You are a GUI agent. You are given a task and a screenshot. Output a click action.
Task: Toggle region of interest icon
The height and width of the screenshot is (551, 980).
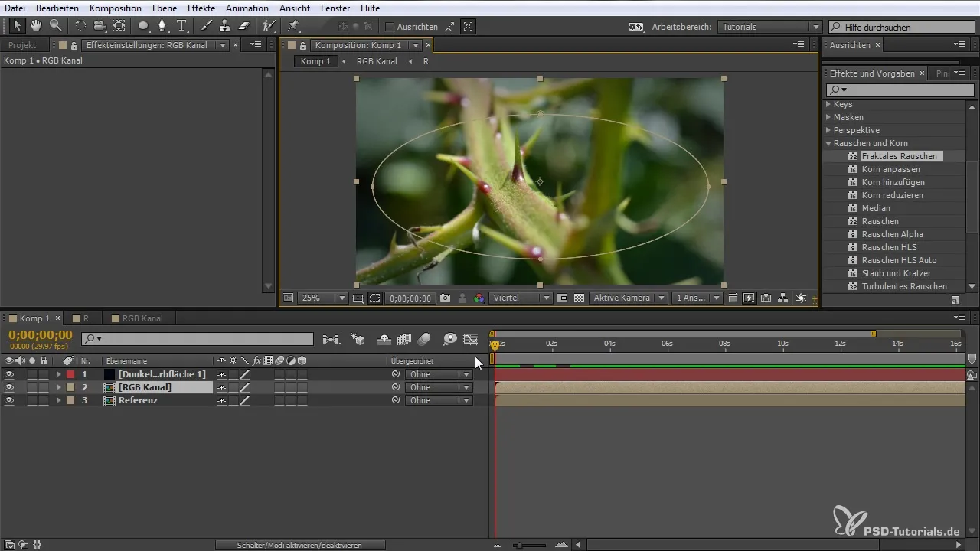point(563,298)
